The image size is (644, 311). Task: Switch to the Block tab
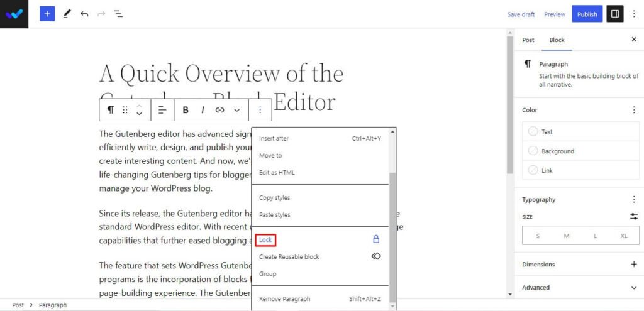[557, 40]
